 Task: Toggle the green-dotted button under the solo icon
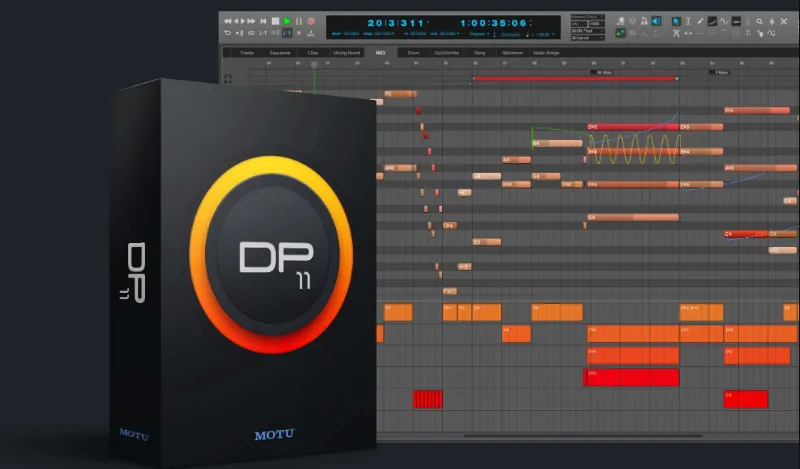pyautogui.click(x=620, y=33)
